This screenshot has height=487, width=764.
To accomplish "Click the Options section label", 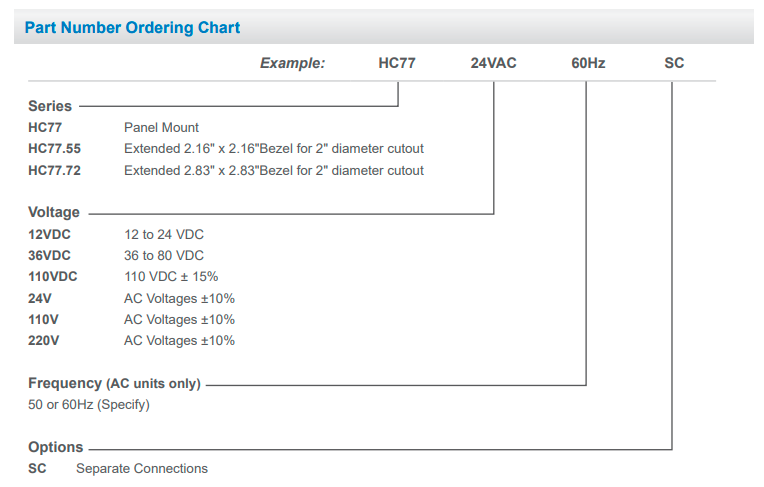I will coord(56,447).
